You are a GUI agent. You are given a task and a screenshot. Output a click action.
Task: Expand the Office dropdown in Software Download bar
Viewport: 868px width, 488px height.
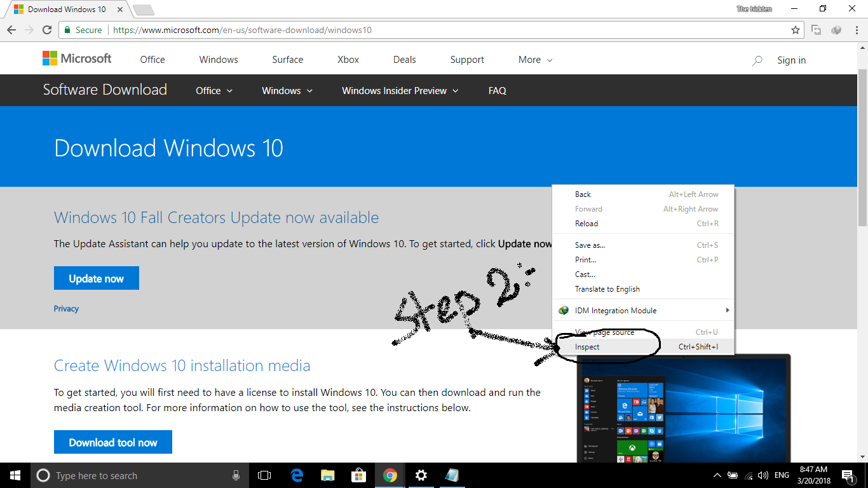coord(214,91)
